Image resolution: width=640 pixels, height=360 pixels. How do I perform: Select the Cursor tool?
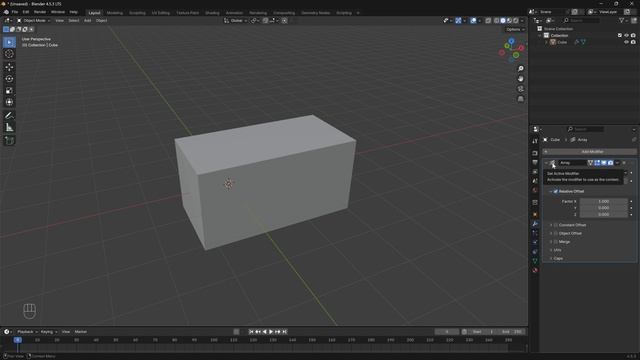pyautogui.click(x=9, y=54)
